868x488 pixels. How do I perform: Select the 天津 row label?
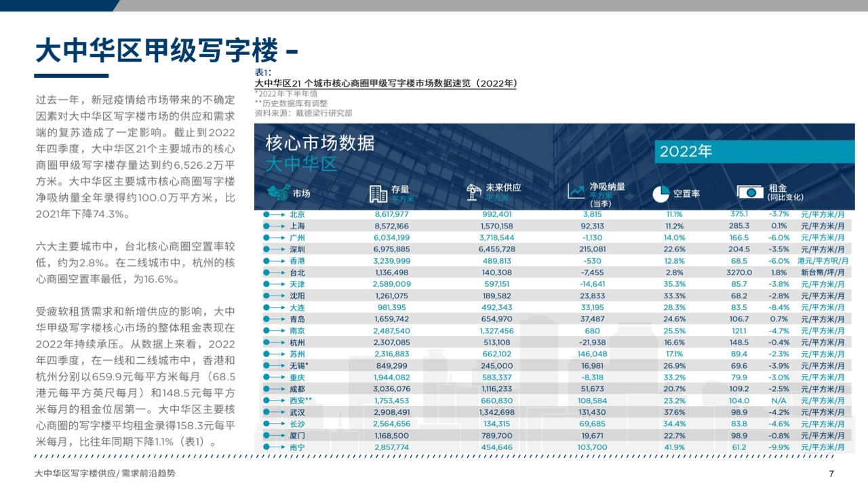tap(297, 284)
